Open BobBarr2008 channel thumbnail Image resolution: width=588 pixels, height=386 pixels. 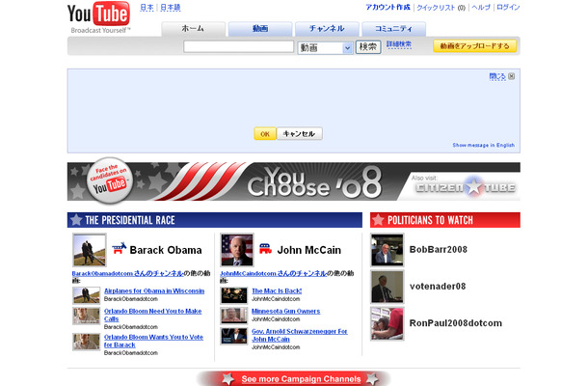(x=388, y=250)
